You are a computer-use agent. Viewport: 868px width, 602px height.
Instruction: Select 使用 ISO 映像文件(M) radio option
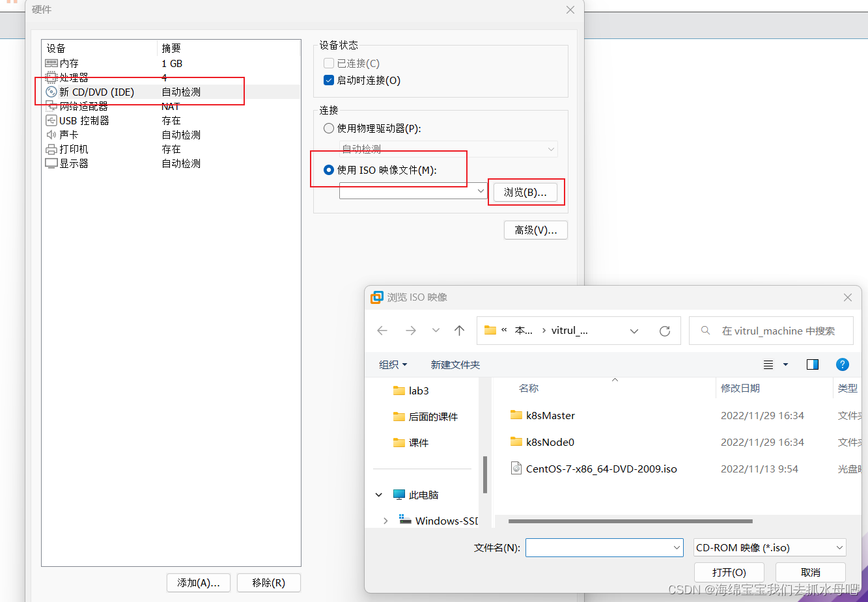(329, 170)
